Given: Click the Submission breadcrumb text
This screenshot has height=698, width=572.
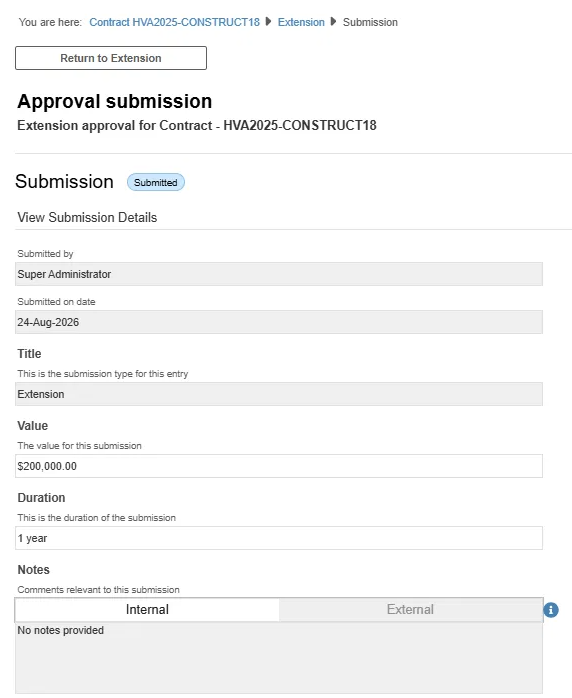Looking at the screenshot, I should [x=370, y=22].
